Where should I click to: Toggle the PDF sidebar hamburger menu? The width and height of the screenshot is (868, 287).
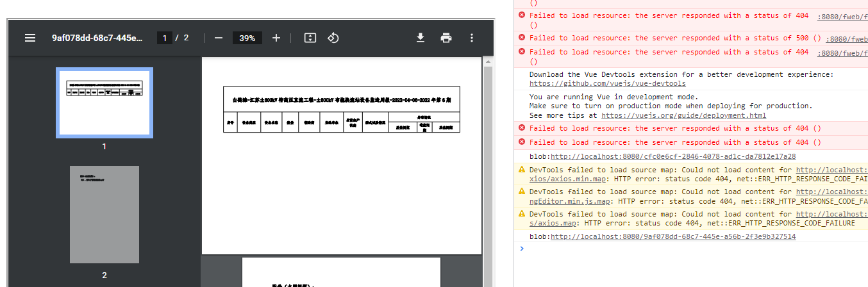(x=29, y=38)
